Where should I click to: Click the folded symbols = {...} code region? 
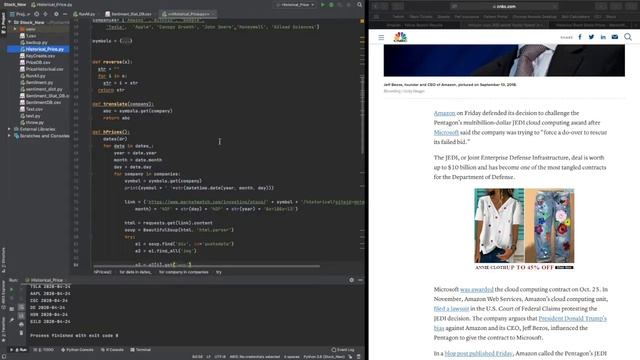tap(126, 41)
